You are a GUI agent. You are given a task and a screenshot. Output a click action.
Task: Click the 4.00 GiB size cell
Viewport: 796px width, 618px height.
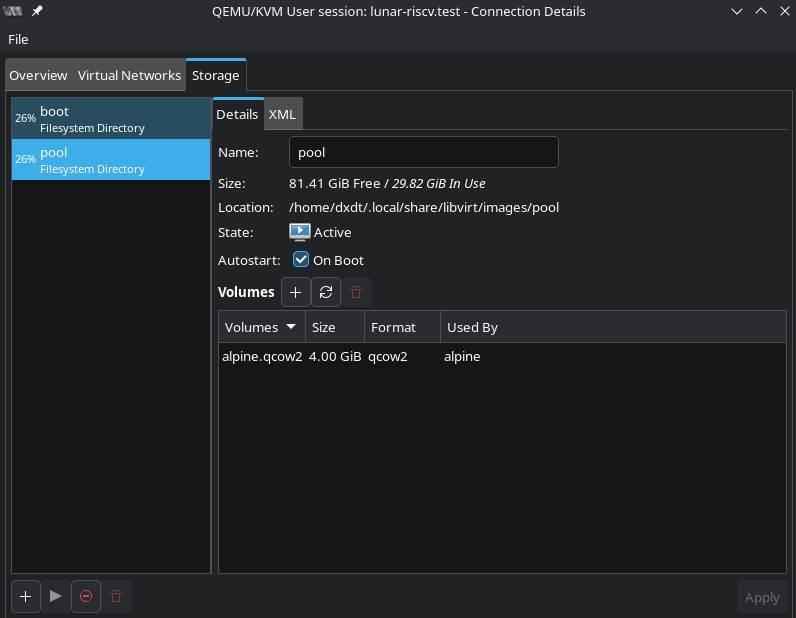coord(335,356)
